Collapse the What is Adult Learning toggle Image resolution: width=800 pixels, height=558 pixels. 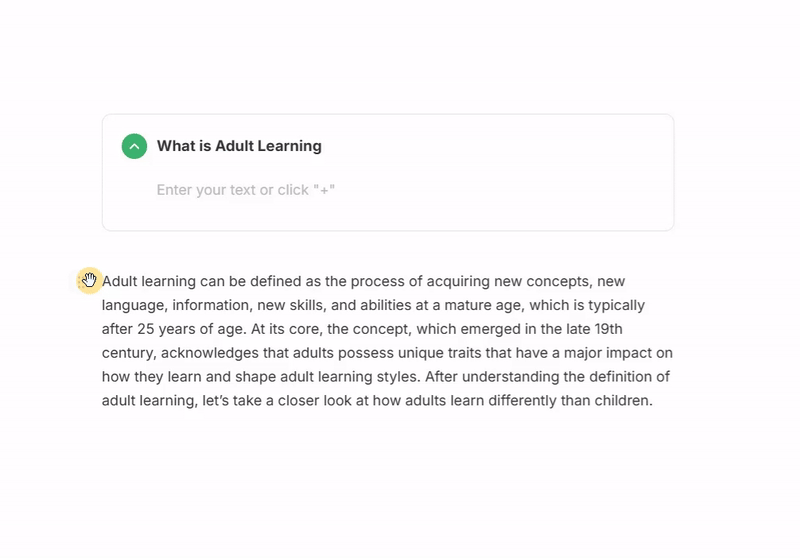click(x=134, y=146)
